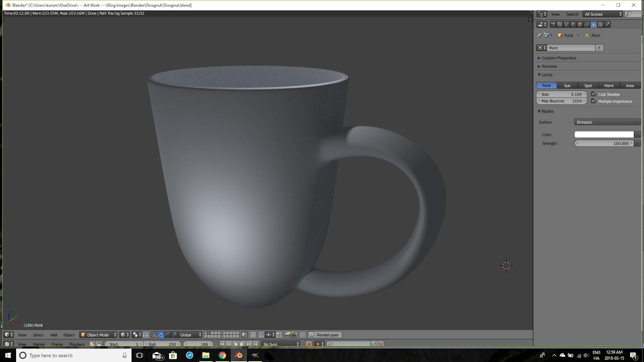Click the lamp Color swatch
644x362 pixels.
click(x=604, y=134)
